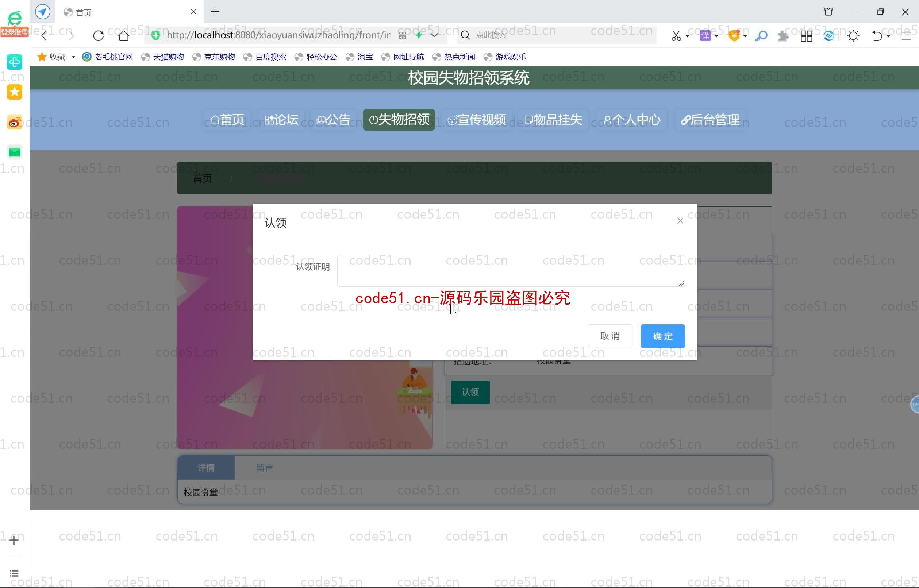Open the 淘宝 bookmark
919x588 pixels.
pos(359,57)
